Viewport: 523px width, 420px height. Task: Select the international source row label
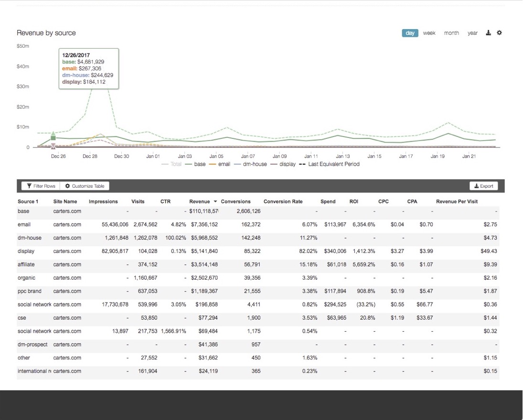pos(34,371)
